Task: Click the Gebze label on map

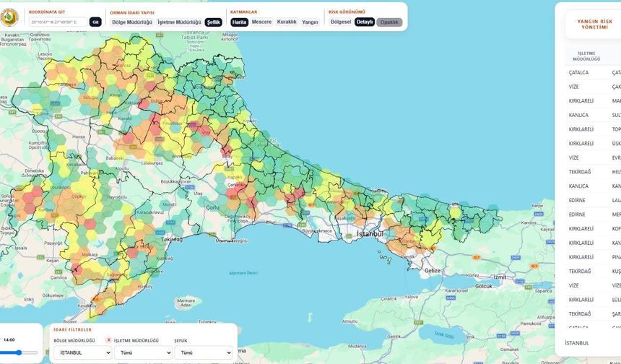Action: click(433, 271)
